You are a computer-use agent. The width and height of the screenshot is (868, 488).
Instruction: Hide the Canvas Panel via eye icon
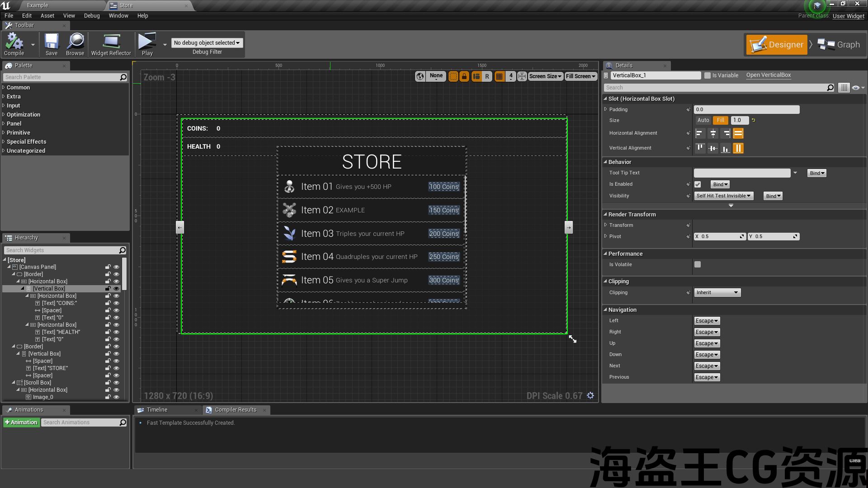(116, 267)
